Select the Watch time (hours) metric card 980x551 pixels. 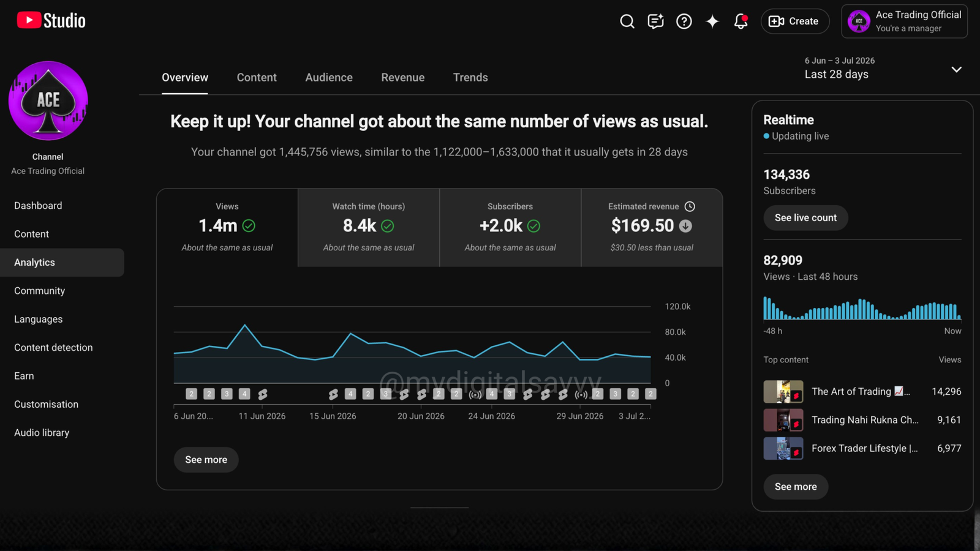(369, 228)
